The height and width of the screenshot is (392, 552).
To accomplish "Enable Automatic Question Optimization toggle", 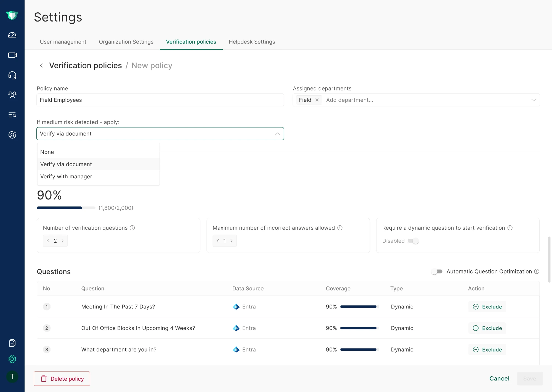I will 437,272.
